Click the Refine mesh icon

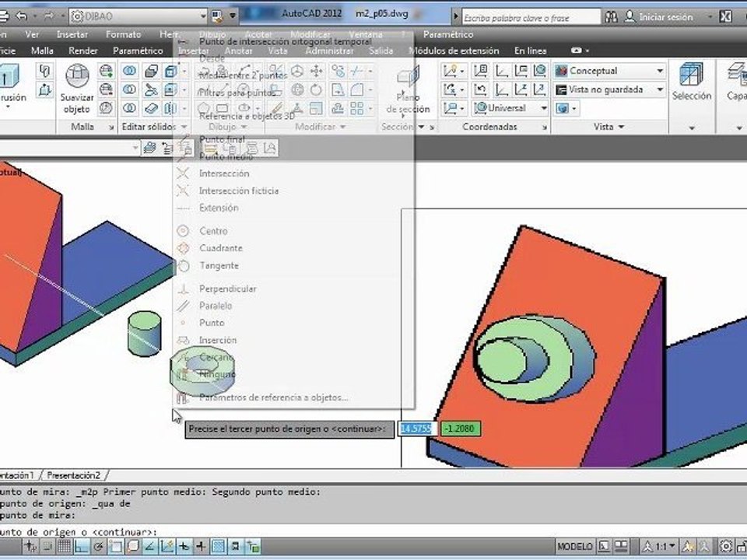pyautogui.click(x=106, y=108)
